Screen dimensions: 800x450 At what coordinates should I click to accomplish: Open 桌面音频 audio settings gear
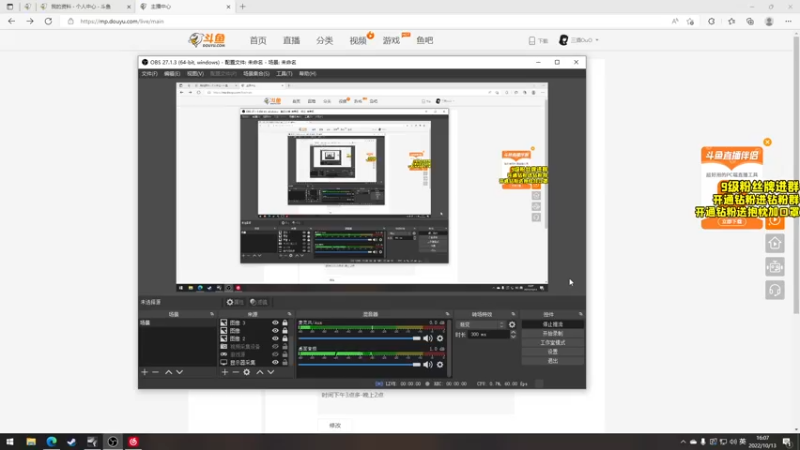[x=440, y=364]
